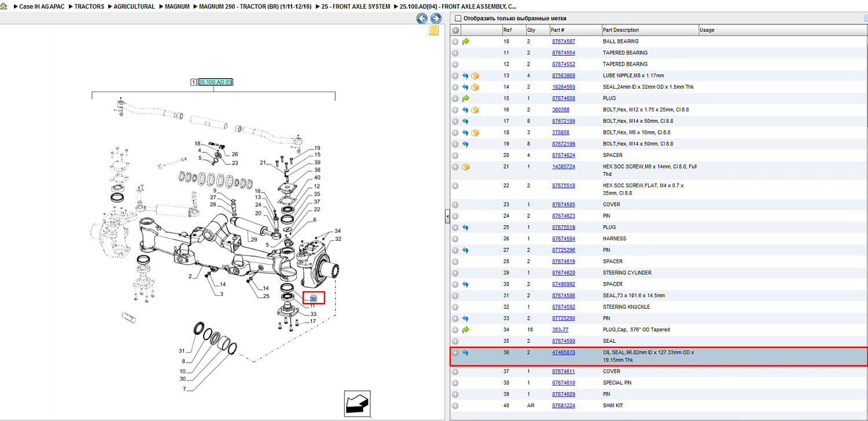Click the blue forward arrow navigation button

[436, 19]
